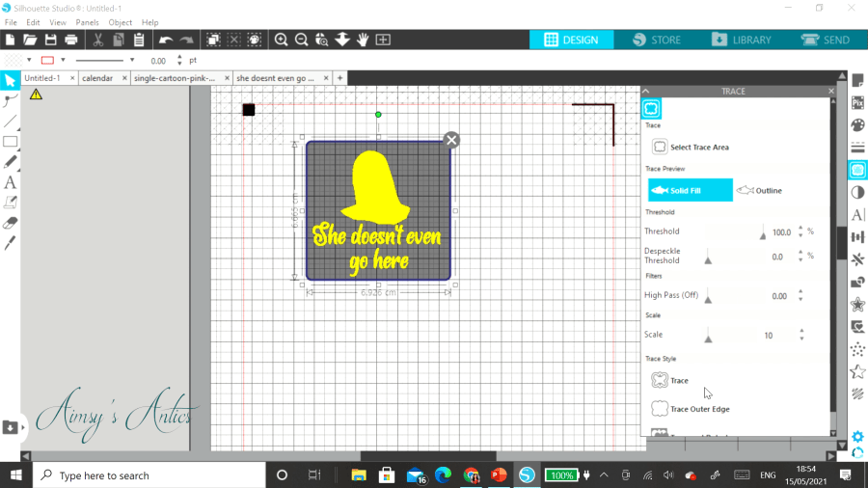Adjust the Threshold slider handle

tap(763, 233)
